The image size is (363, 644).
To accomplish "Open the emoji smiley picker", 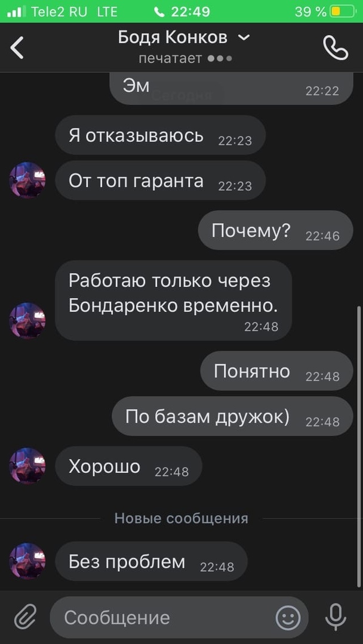I will click(x=288, y=617).
